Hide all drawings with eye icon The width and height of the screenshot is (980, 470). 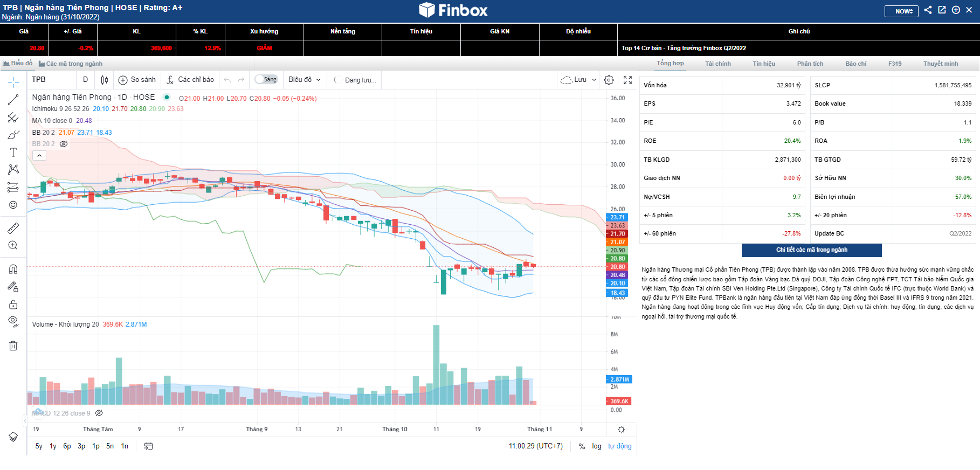point(13,322)
